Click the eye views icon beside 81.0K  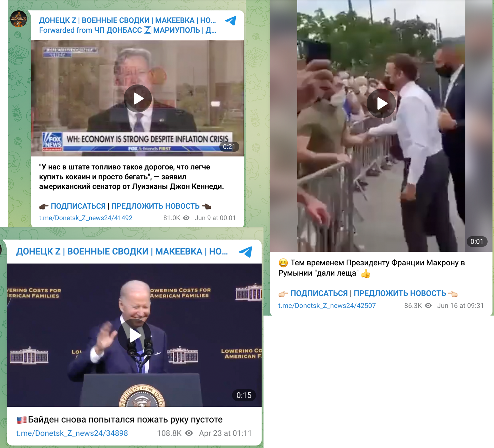186,218
